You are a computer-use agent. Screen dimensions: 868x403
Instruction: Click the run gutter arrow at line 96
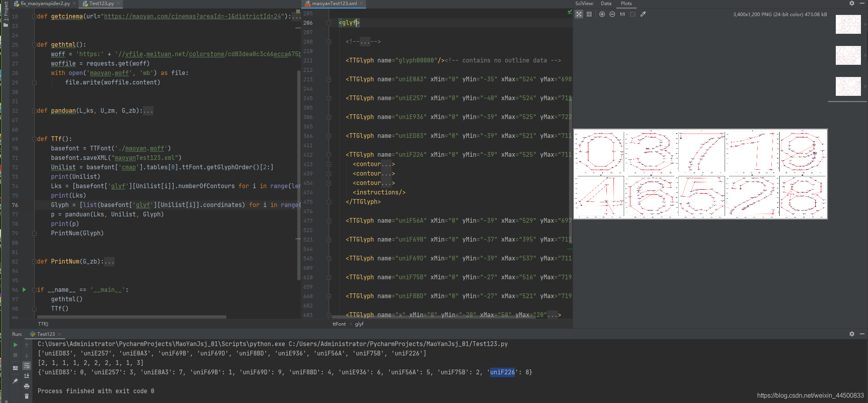(x=24, y=289)
